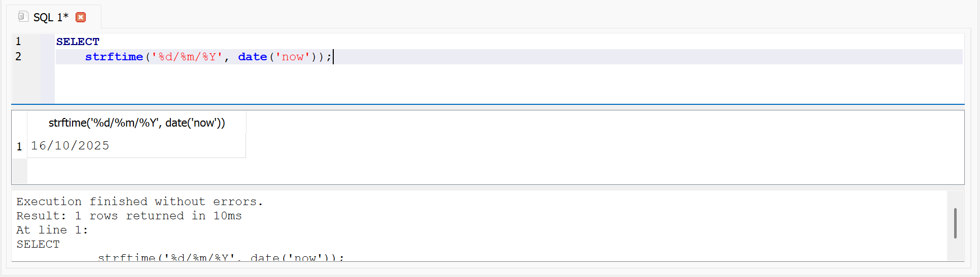Close the SQL 1 tab with red X
The height and width of the screenshot is (277, 980).
(x=81, y=17)
